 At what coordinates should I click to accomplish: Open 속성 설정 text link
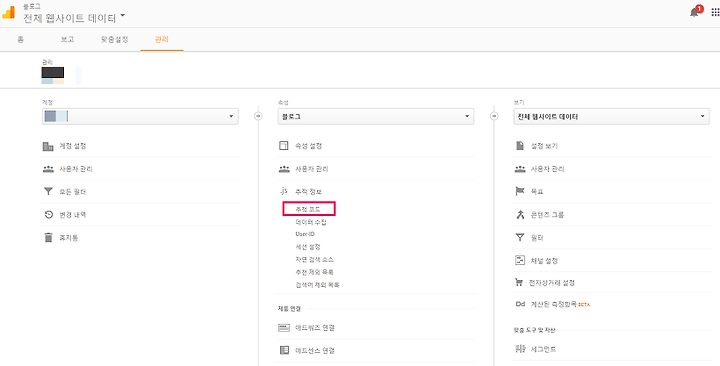click(x=309, y=146)
